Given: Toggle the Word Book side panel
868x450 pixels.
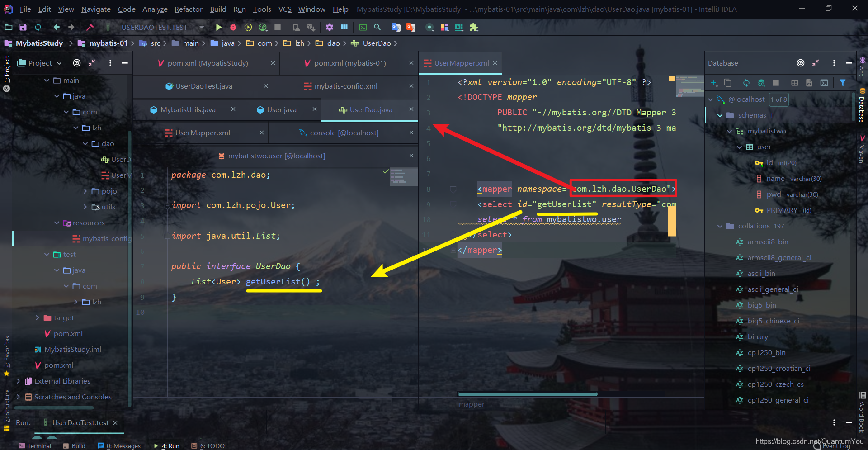Looking at the screenshot, I should point(862,412).
